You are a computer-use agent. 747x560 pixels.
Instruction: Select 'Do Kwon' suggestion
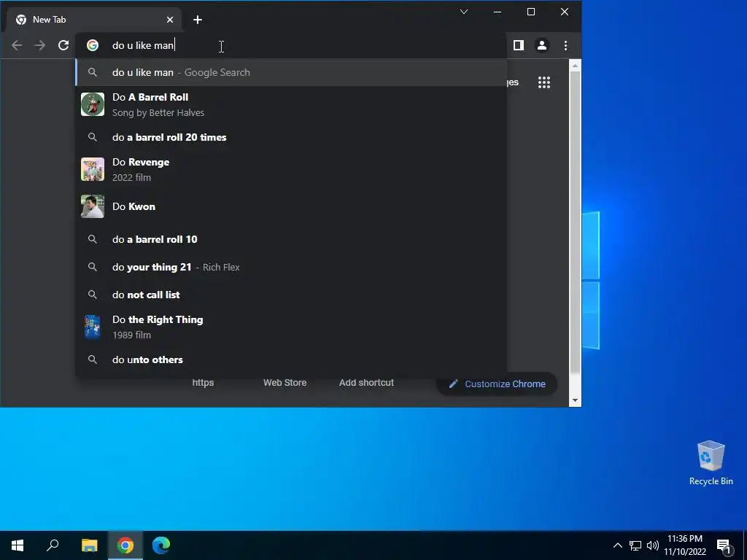(290, 206)
